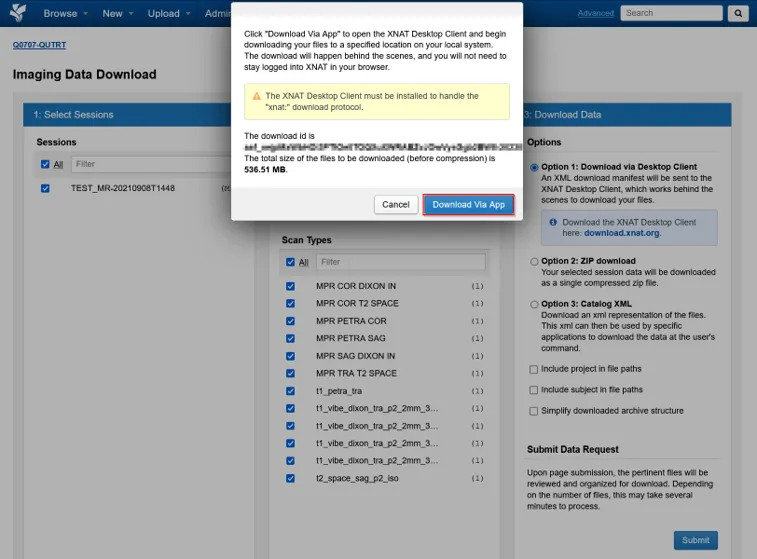The width and height of the screenshot is (757, 559).
Task: Uncheck MPR SAG DIXON IN scan type
Action: [290, 356]
